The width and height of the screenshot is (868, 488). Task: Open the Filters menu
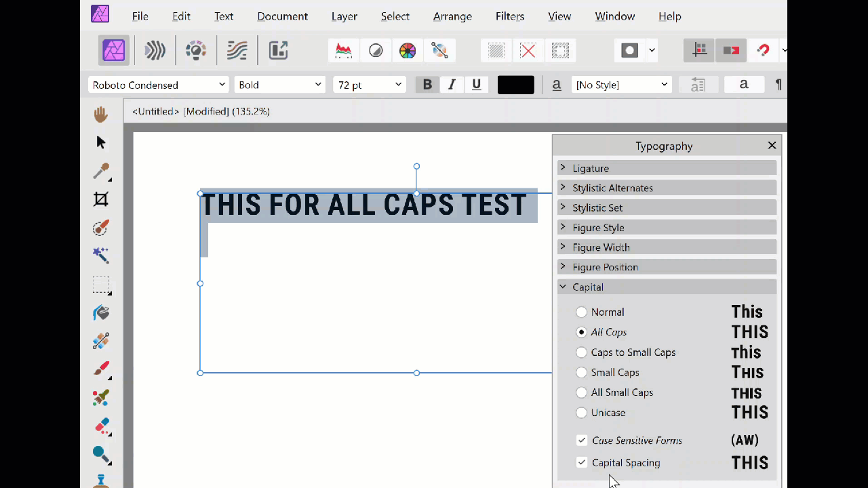510,16
